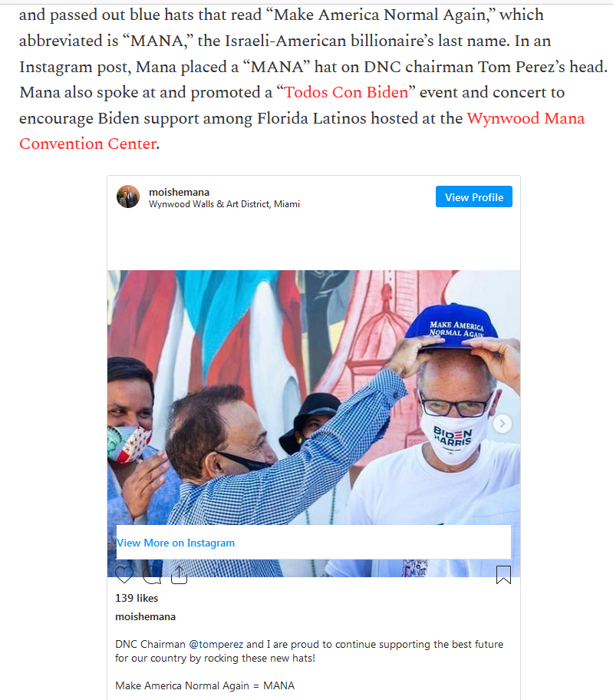Click the share upload icon

[x=179, y=575]
